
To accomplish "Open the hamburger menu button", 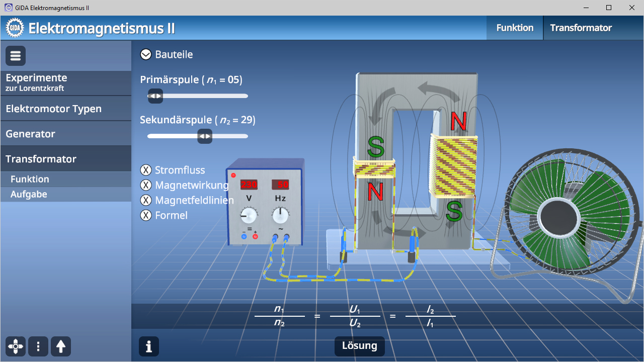I will [16, 56].
